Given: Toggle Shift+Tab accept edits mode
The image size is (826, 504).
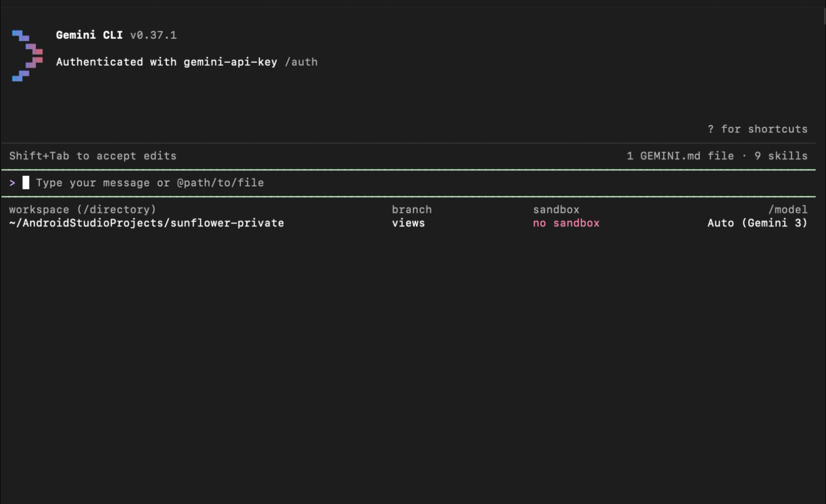Looking at the screenshot, I should coord(92,156).
